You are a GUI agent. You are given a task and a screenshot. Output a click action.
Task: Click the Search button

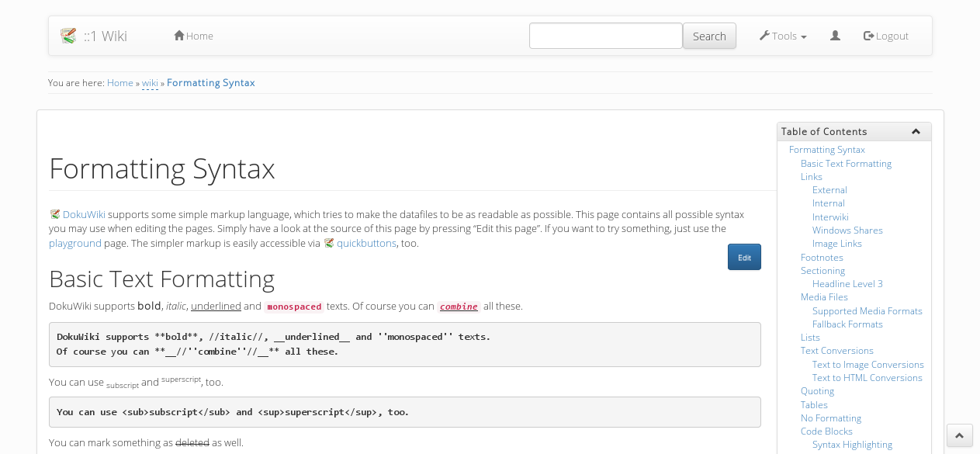tap(709, 36)
